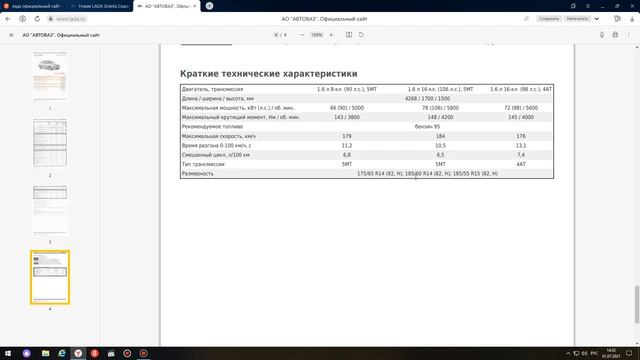Open the underlined screen recorder icon in taskbar

(143, 353)
